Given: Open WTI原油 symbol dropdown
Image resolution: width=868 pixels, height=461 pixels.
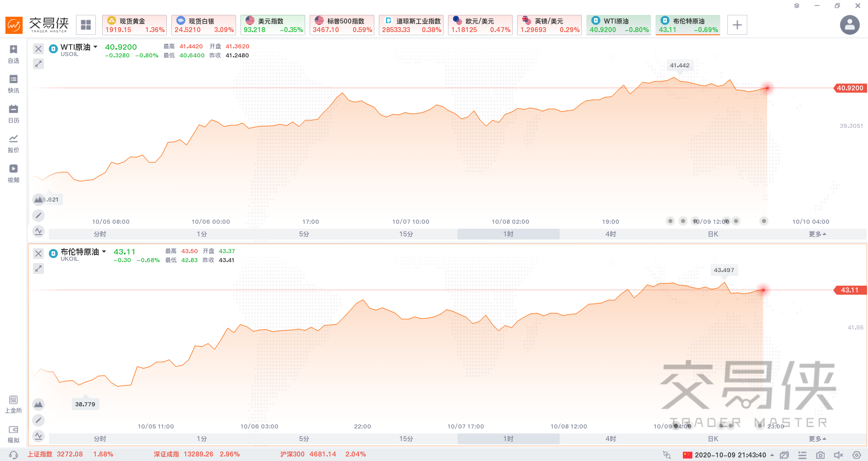Looking at the screenshot, I should coord(95,47).
